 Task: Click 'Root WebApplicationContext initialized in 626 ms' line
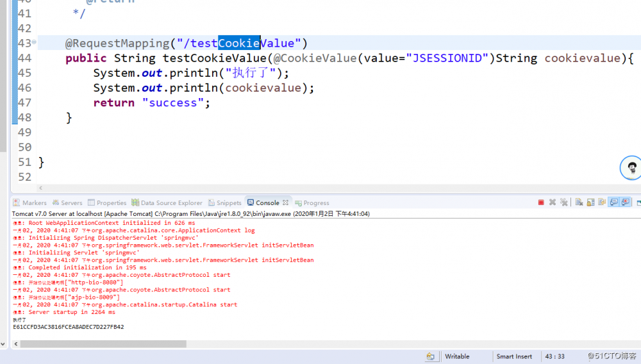click(104, 223)
